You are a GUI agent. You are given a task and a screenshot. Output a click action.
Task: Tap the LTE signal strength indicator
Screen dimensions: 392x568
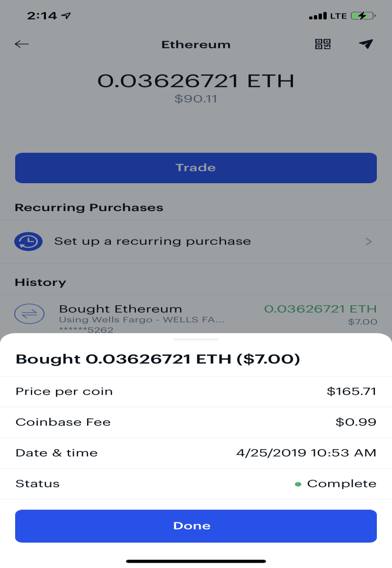[x=318, y=17]
